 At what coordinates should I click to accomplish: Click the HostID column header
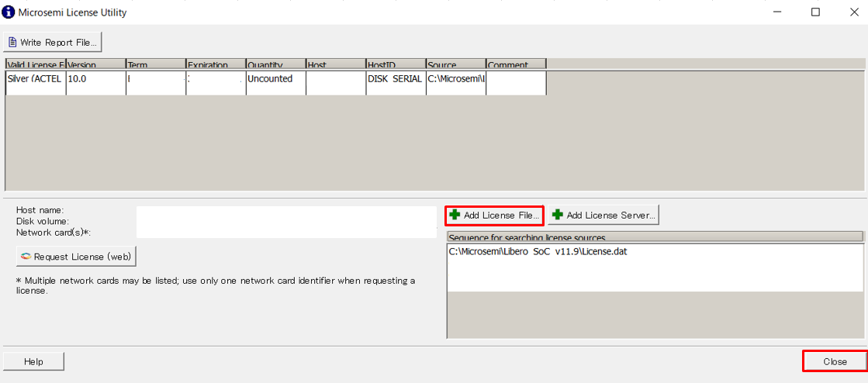click(396, 64)
